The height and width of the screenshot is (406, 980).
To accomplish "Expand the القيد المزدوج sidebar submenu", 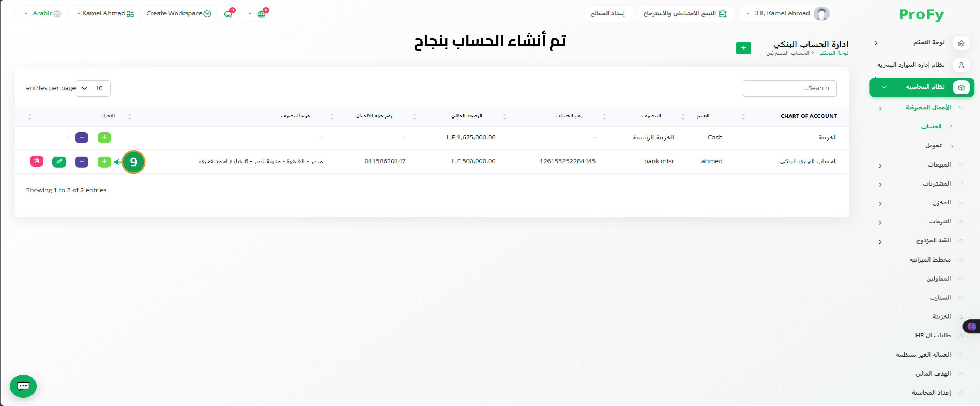I will pyautogui.click(x=880, y=242).
